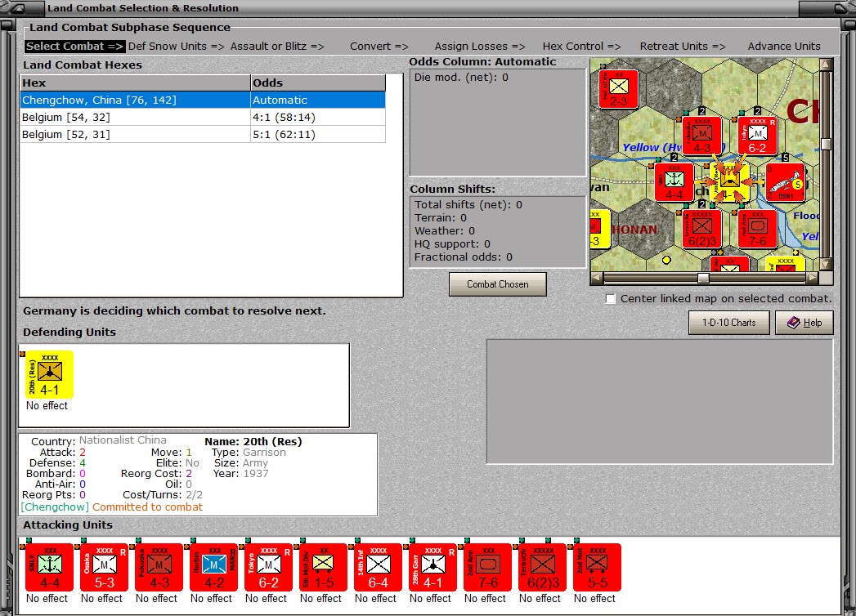Click the SNLF 4-4 counter on the map
Viewport: 856px width, 616px height.
tap(674, 183)
